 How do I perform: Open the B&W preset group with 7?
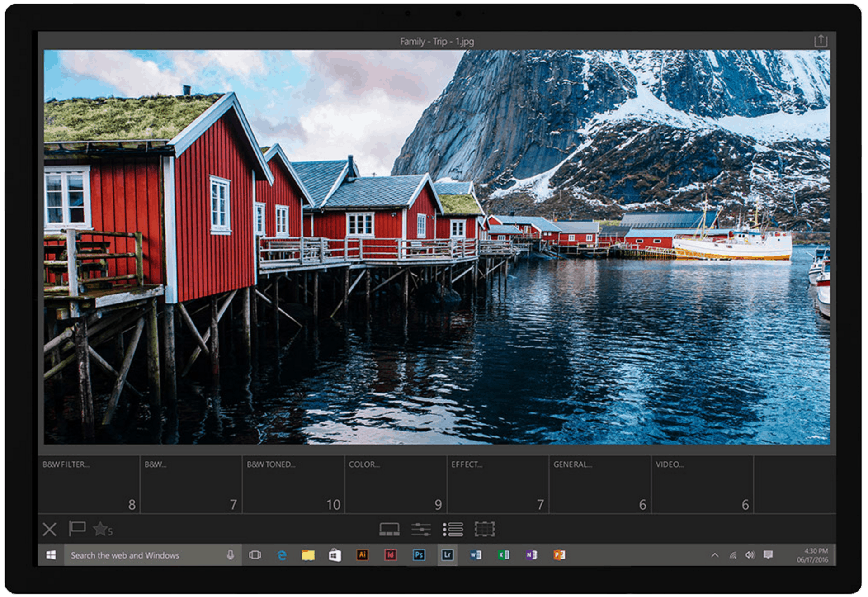(191, 484)
